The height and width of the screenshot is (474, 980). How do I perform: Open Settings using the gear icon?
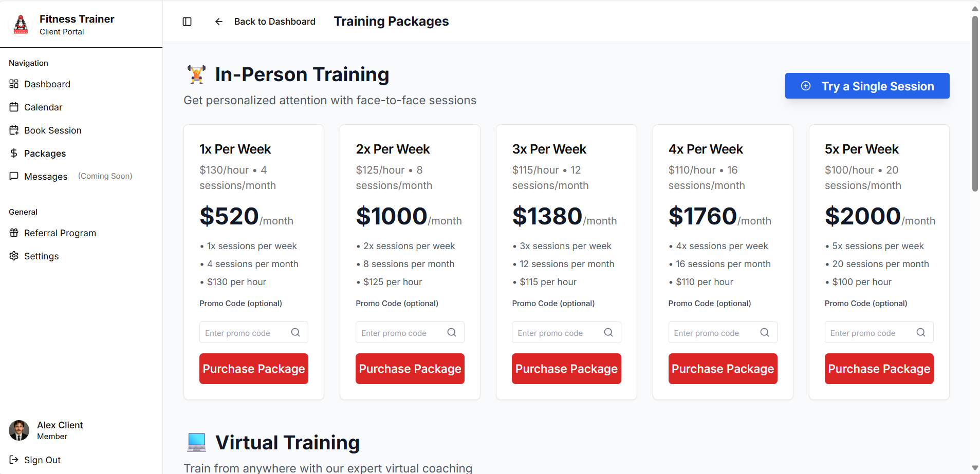tap(14, 256)
